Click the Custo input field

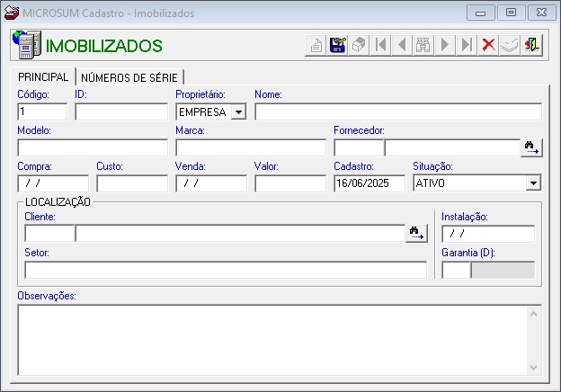(x=132, y=183)
